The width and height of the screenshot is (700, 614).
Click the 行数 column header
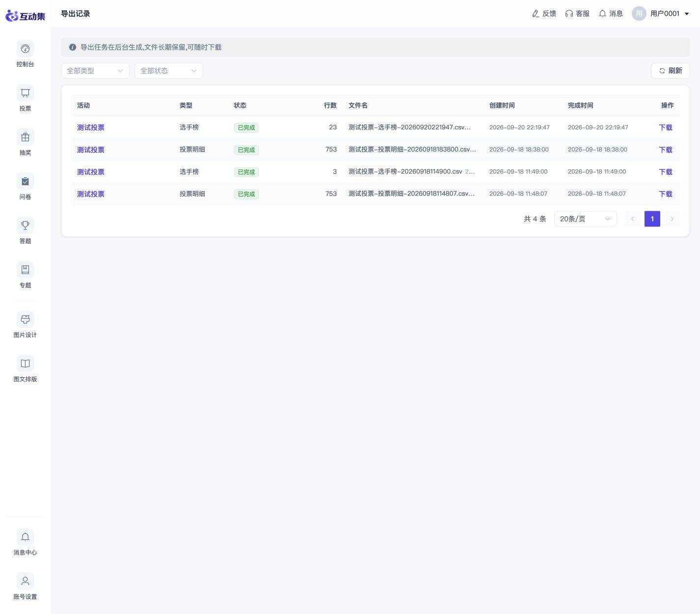pos(330,105)
